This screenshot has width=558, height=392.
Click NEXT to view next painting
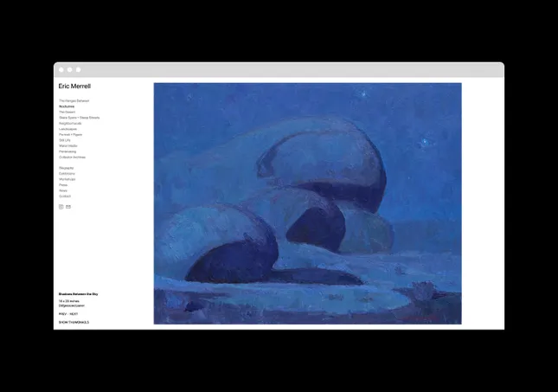(x=74, y=314)
